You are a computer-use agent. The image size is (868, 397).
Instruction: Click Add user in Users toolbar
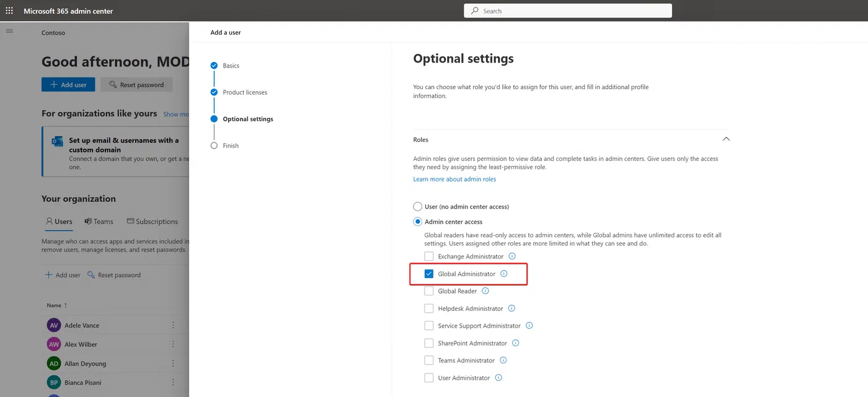(63, 275)
